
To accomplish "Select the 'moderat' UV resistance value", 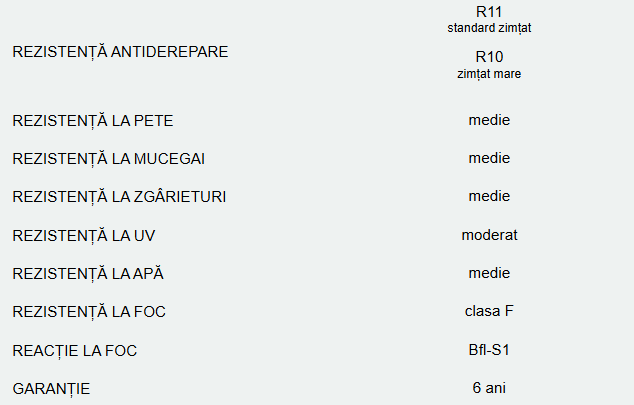I will 489,236.
